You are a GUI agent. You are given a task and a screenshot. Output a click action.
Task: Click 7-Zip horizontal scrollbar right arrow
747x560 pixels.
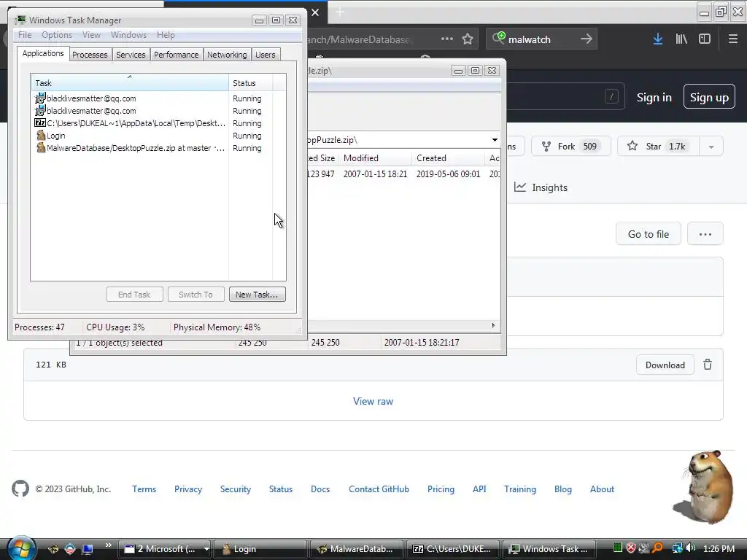494,326
